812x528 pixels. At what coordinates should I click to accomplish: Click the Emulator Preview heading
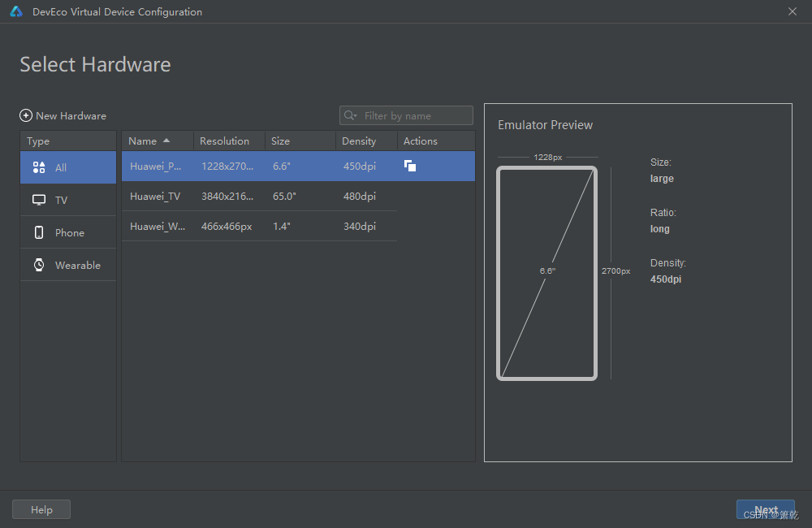pyautogui.click(x=545, y=125)
